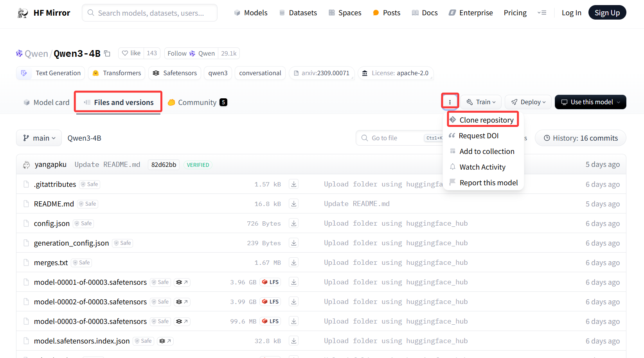The height and width of the screenshot is (358, 644).
Task: Choose Report this model option
Action: tap(484, 183)
